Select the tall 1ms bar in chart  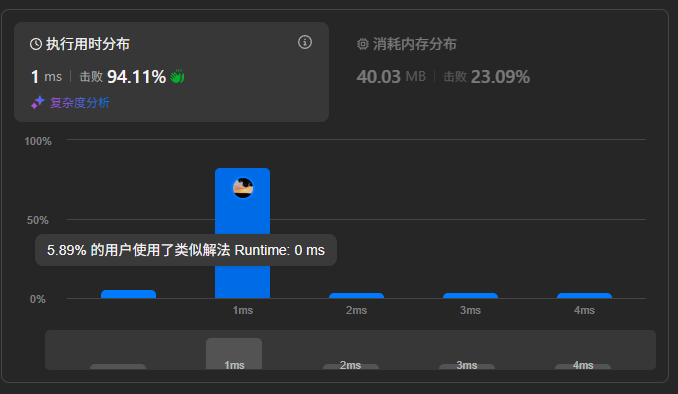pyautogui.click(x=243, y=233)
